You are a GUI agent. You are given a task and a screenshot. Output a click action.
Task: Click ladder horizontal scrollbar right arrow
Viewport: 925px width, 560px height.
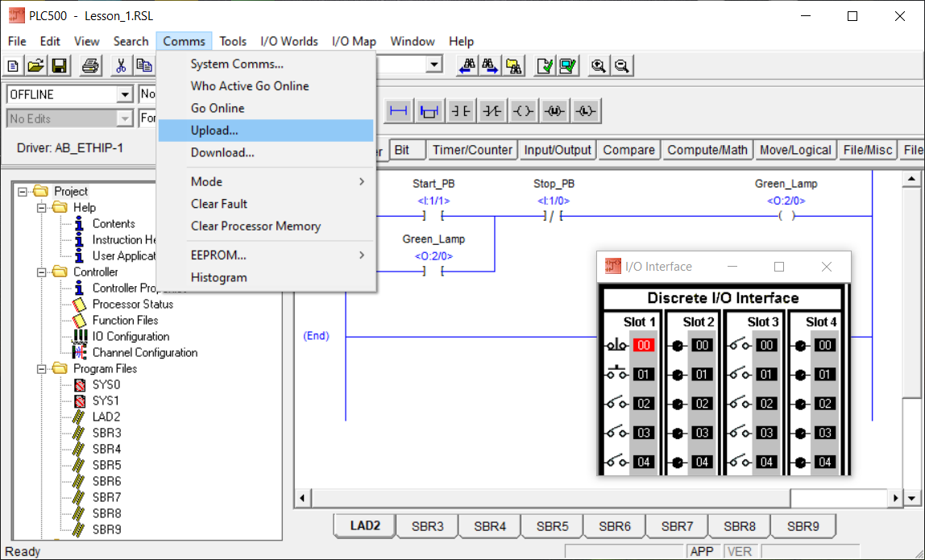point(895,498)
